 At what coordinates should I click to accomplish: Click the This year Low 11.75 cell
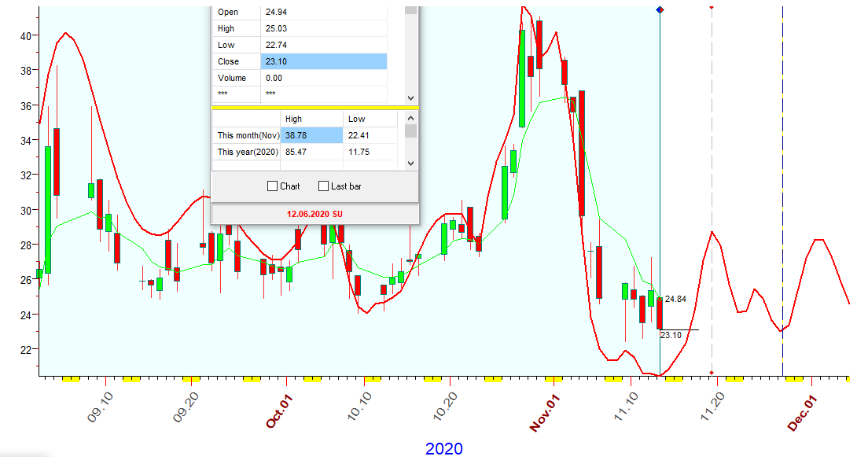[370, 152]
